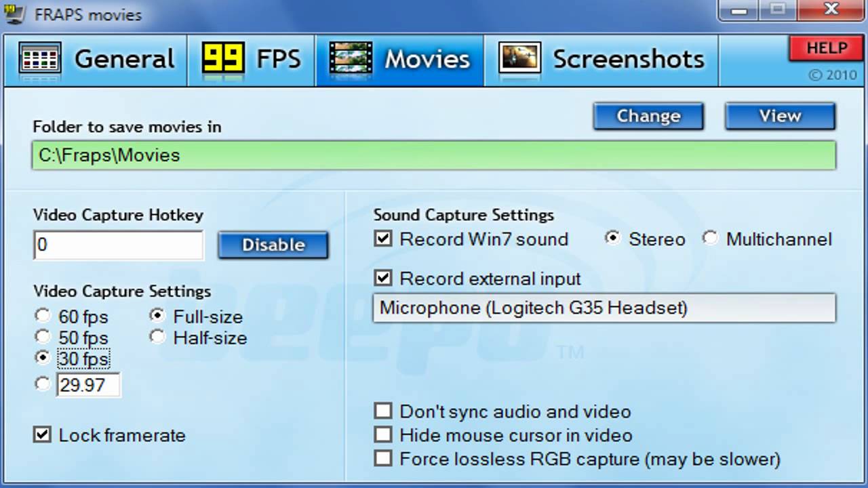Viewport: 868px width, 488px height.
Task: Click Change to pick movies folder
Action: [648, 116]
